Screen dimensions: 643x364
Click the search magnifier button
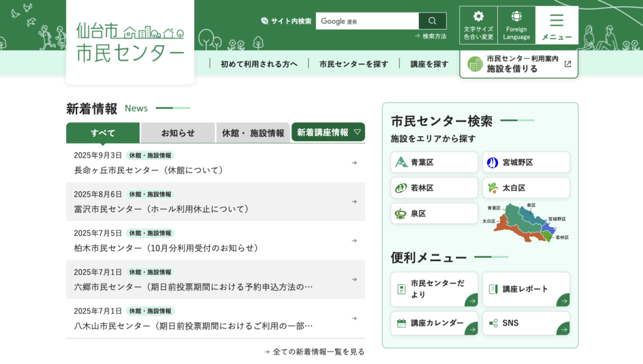(x=432, y=21)
